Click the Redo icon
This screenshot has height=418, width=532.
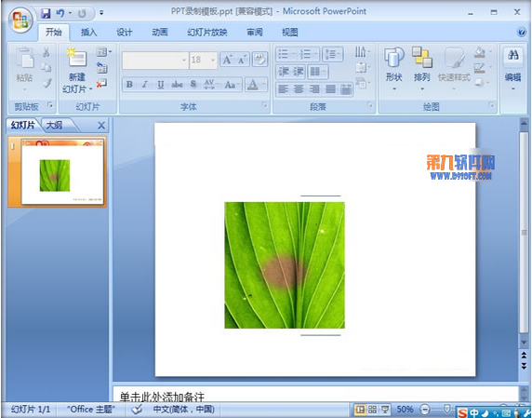[x=82, y=14]
